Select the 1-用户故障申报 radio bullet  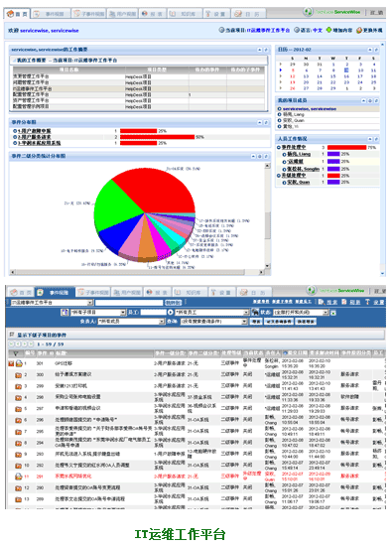click(15, 131)
